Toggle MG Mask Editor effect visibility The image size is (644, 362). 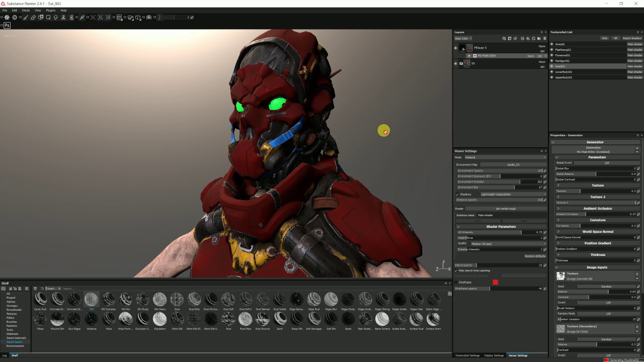tap(469, 56)
